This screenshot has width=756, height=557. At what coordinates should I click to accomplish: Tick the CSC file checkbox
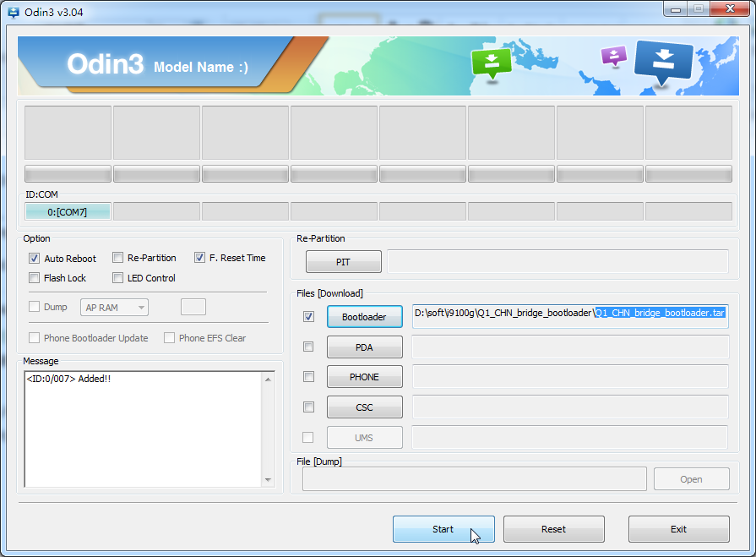point(308,407)
